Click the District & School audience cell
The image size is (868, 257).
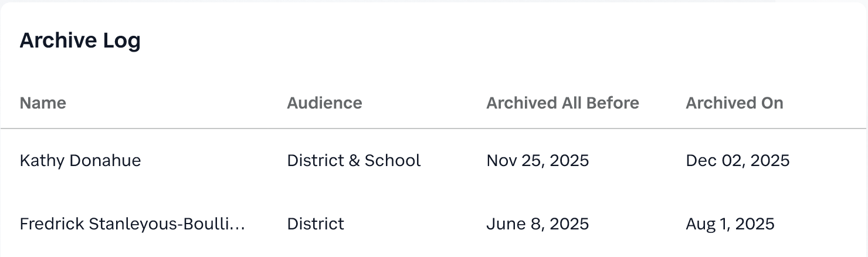354,160
